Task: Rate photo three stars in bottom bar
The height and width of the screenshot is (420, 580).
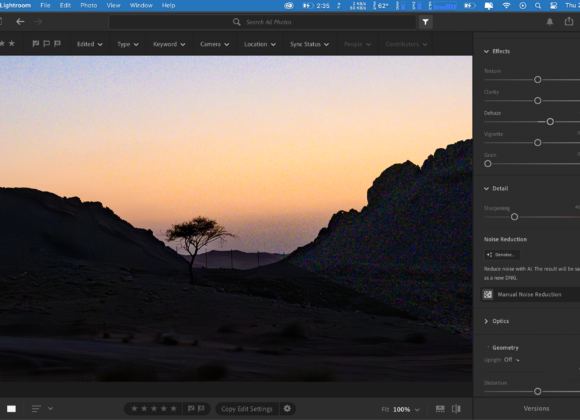Action: [x=154, y=409]
